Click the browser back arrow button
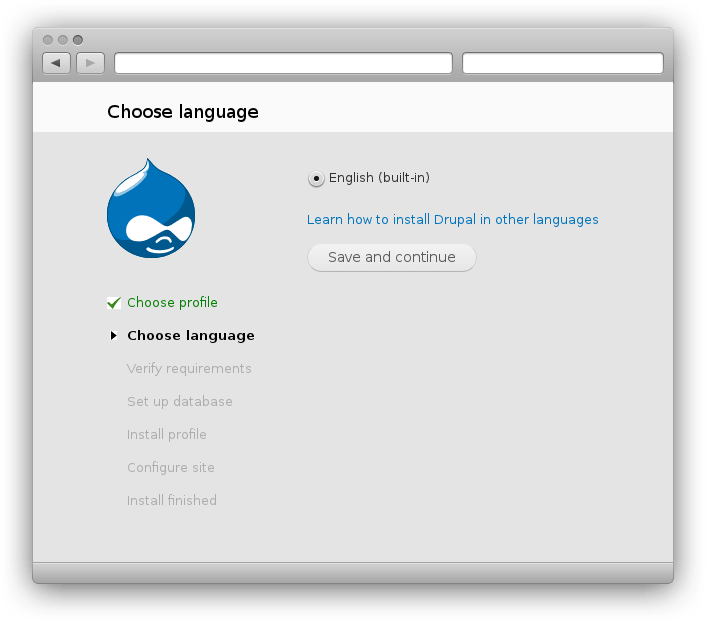Viewport: 706px width, 621px height. point(56,63)
